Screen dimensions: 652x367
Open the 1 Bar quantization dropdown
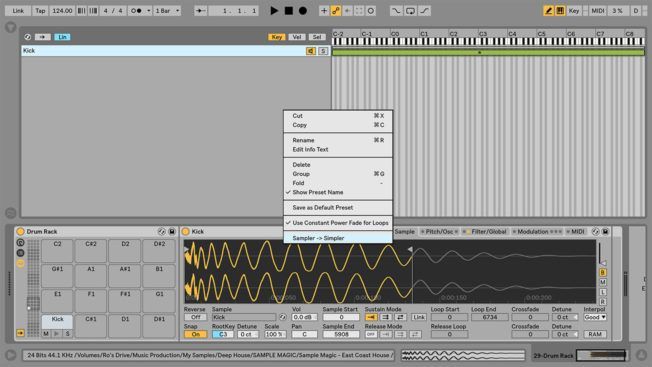[x=167, y=11]
